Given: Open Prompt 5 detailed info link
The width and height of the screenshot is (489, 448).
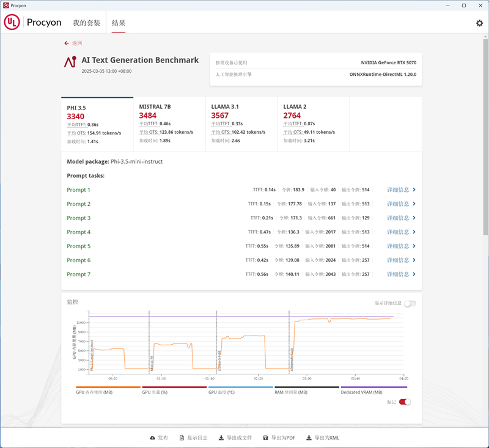Looking at the screenshot, I should click(x=398, y=246).
